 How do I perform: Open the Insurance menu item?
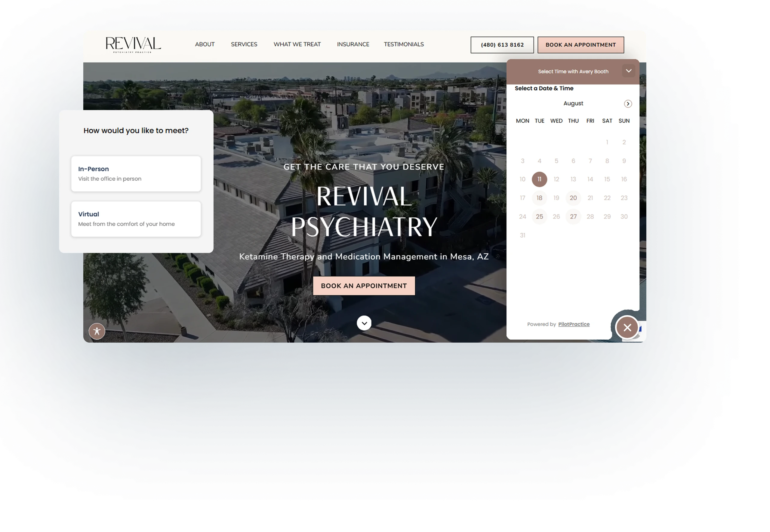click(x=353, y=44)
